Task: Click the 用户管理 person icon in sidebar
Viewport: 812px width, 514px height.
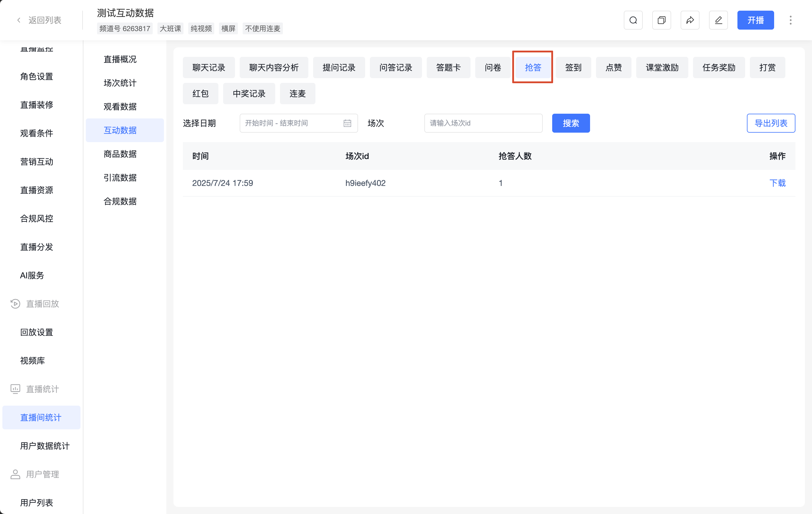Action: click(15, 474)
